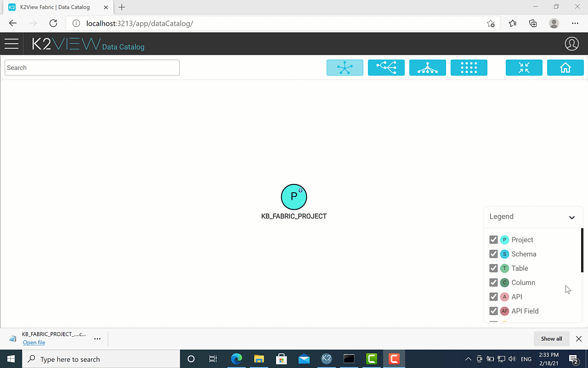Screen dimensions: 588x368
Task: Switch to the vertical tree layout
Action: pyautogui.click(x=427, y=68)
